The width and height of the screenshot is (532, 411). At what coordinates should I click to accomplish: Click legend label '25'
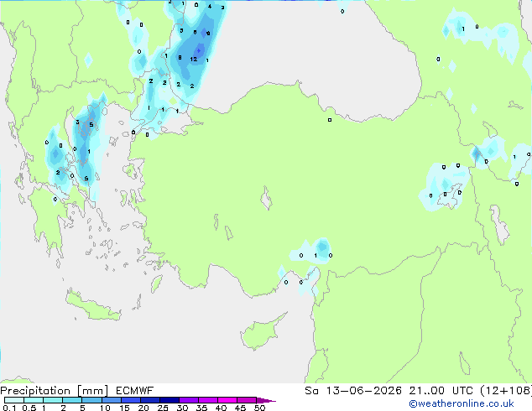click(x=163, y=408)
